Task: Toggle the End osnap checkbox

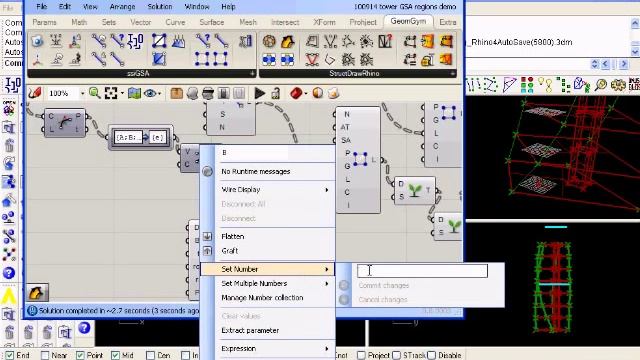Action: click(10, 355)
